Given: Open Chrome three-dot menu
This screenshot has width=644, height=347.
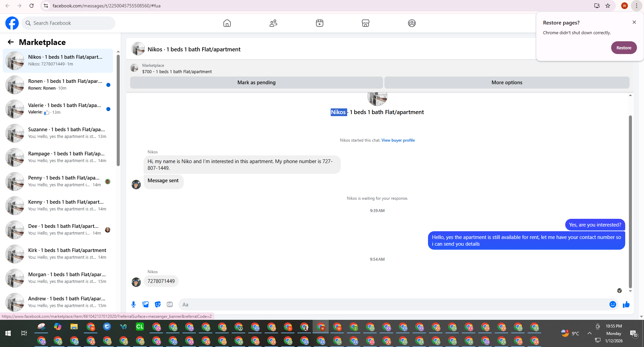Looking at the screenshot, I should click(x=636, y=6).
